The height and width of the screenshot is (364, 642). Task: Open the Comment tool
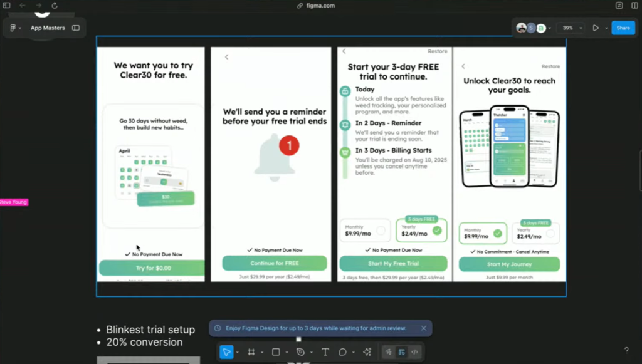[343, 351]
